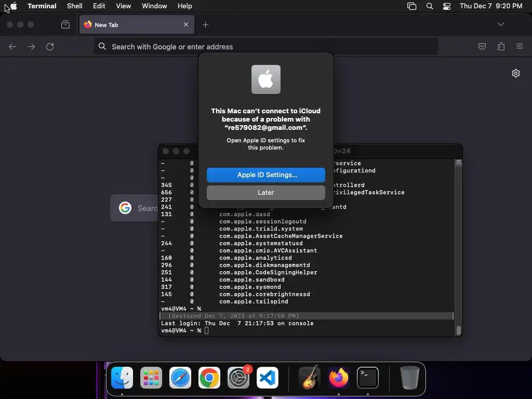Open Visual Studio Code from the Dock
Viewport: 532px width, 399px height.
(x=268, y=378)
